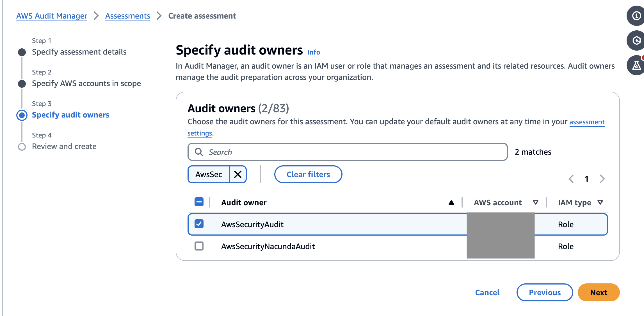Go to Step 2 Specify AWS accounts in scope
Screen dimensions: 644x316
coord(86,83)
